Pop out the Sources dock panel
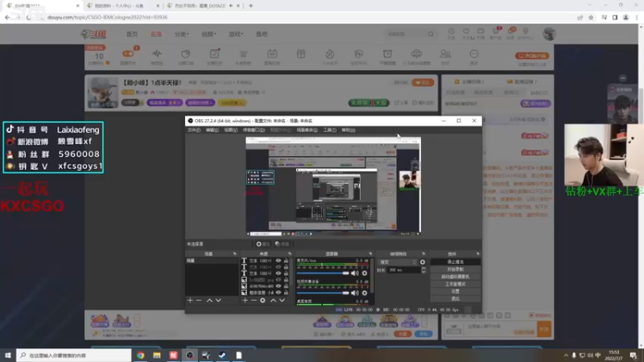This screenshot has height=362, width=644. pos(290,253)
